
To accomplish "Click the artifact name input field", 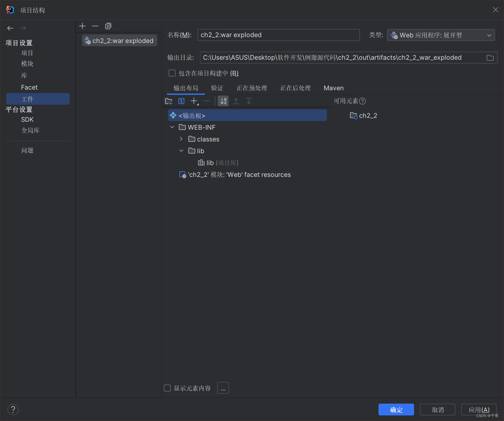I will 278,35.
